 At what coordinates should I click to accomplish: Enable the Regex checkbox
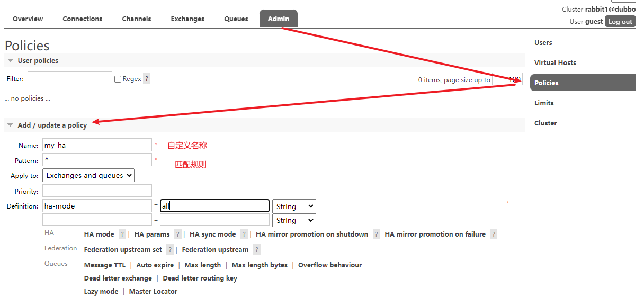[x=118, y=79]
